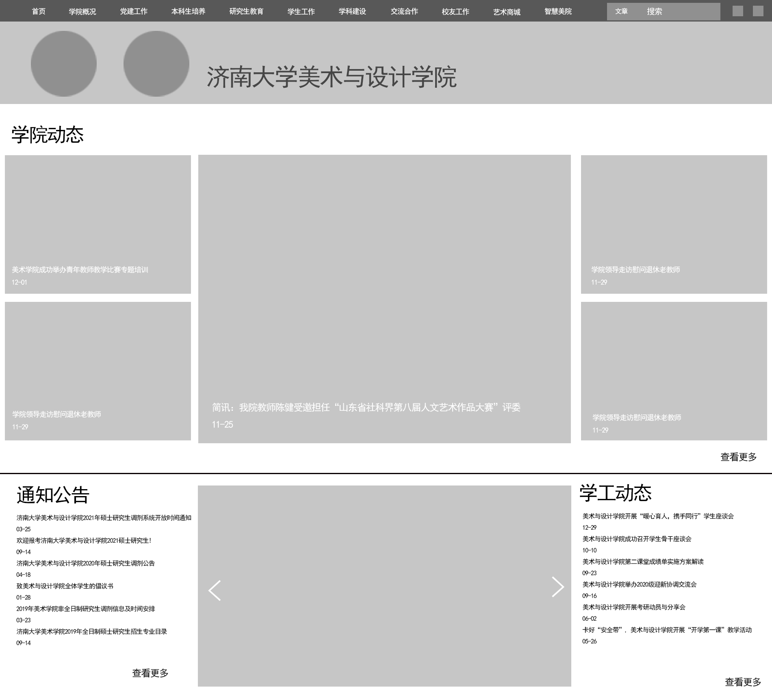Screen dimensions: 772x700
Task: Open notice 欢迎报考济南大学美术与设计学院2021硕士研究生
Action: tap(84, 540)
